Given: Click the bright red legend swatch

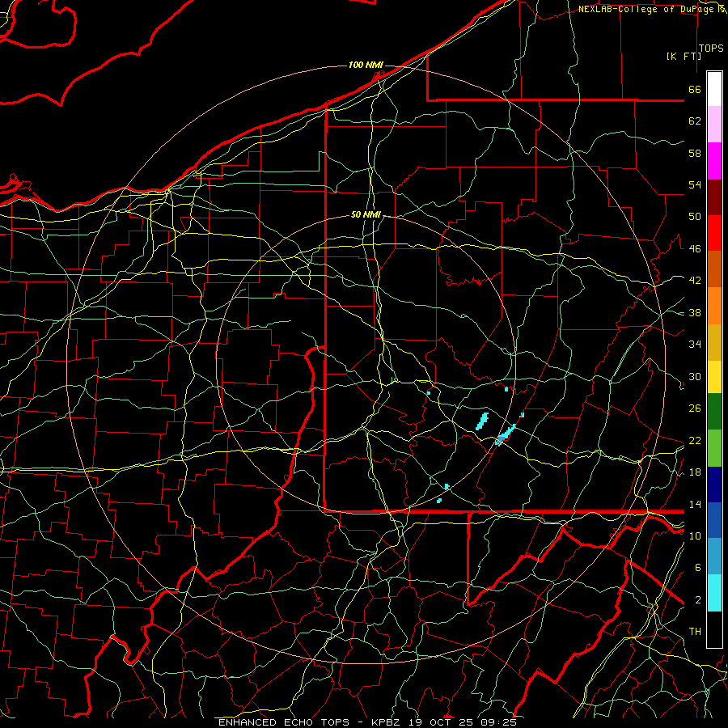Looking at the screenshot, I should (714, 233).
